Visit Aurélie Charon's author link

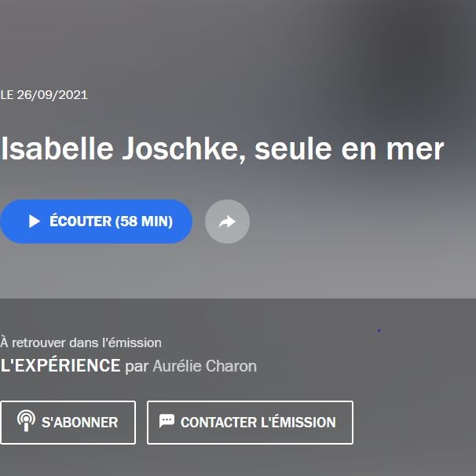click(x=204, y=366)
